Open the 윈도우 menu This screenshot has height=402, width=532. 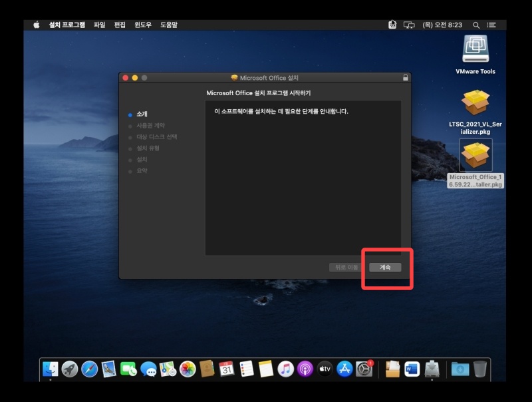[x=143, y=25]
